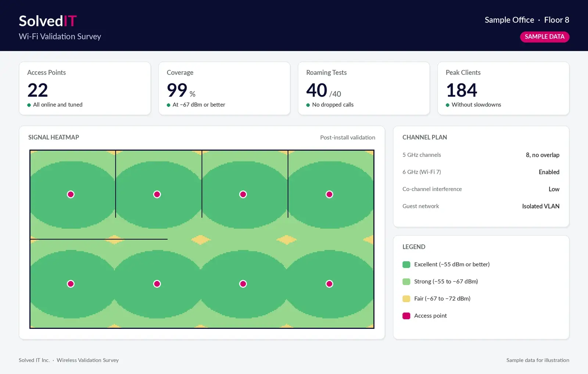Image resolution: width=588 pixels, height=374 pixels.
Task: Click the 'Guest network' row label
Action: coord(420,206)
